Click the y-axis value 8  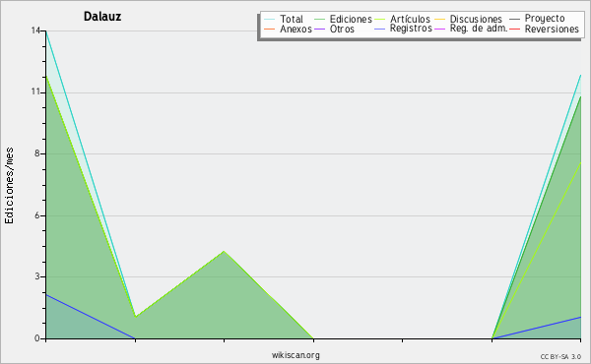(x=37, y=153)
